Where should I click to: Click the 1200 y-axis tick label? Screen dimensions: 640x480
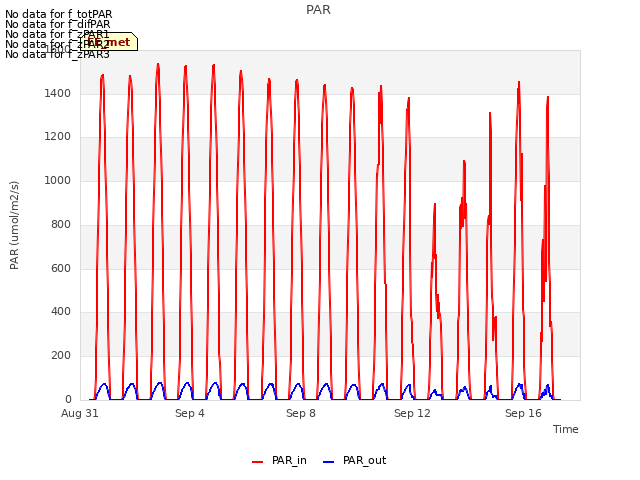click(x=58, y=137)
